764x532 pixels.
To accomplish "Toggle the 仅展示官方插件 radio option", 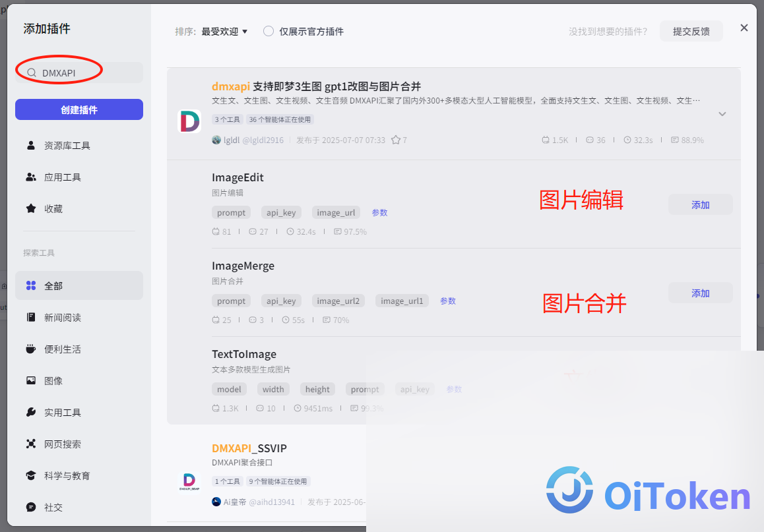I will pos(269,31).
